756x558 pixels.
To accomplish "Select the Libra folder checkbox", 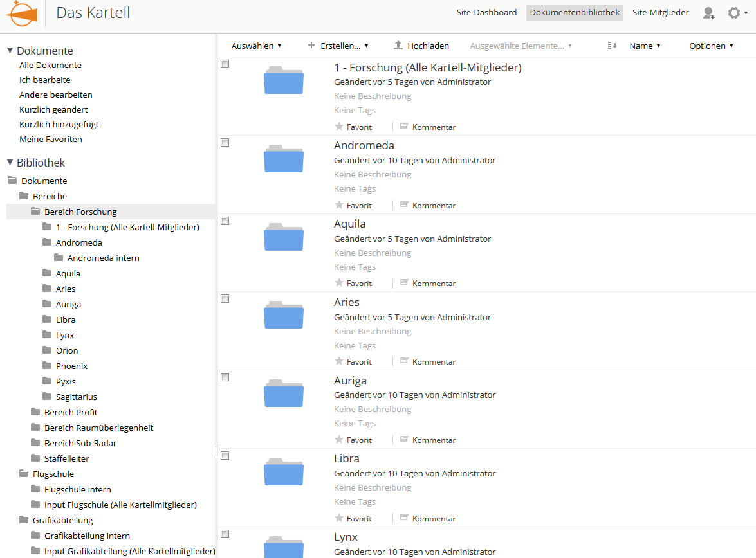I will pyautogui.click(x=225, y=456).
